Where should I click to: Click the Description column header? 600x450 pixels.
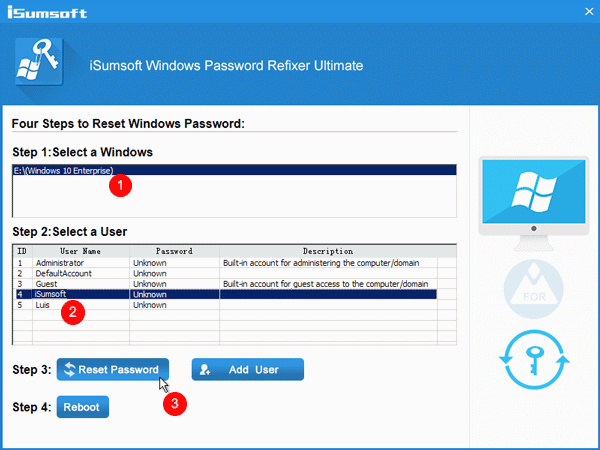[x=328, y=251]
